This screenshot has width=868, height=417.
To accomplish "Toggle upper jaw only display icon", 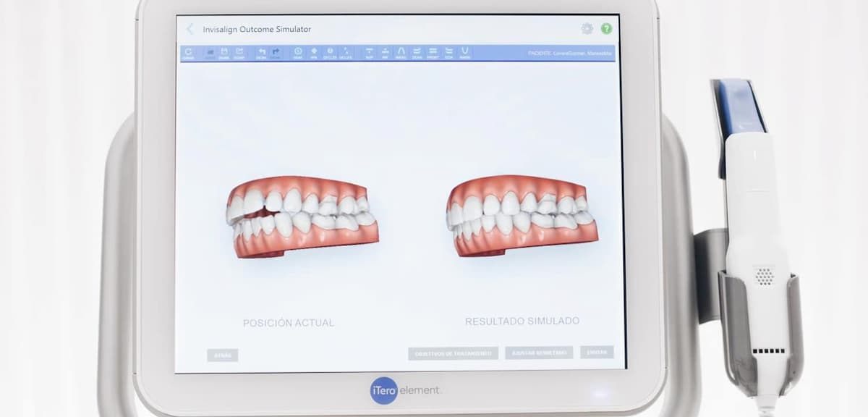I will 369,53.
